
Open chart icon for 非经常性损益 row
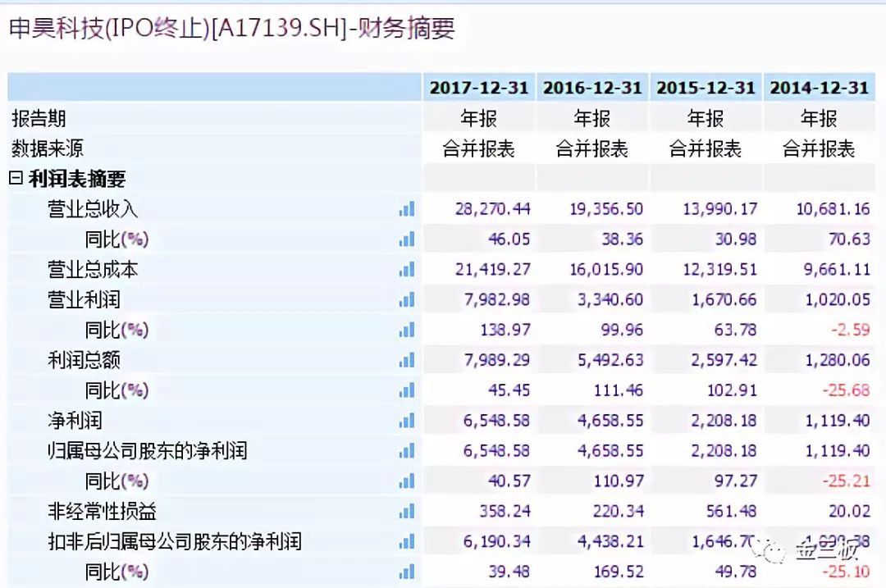407,511
